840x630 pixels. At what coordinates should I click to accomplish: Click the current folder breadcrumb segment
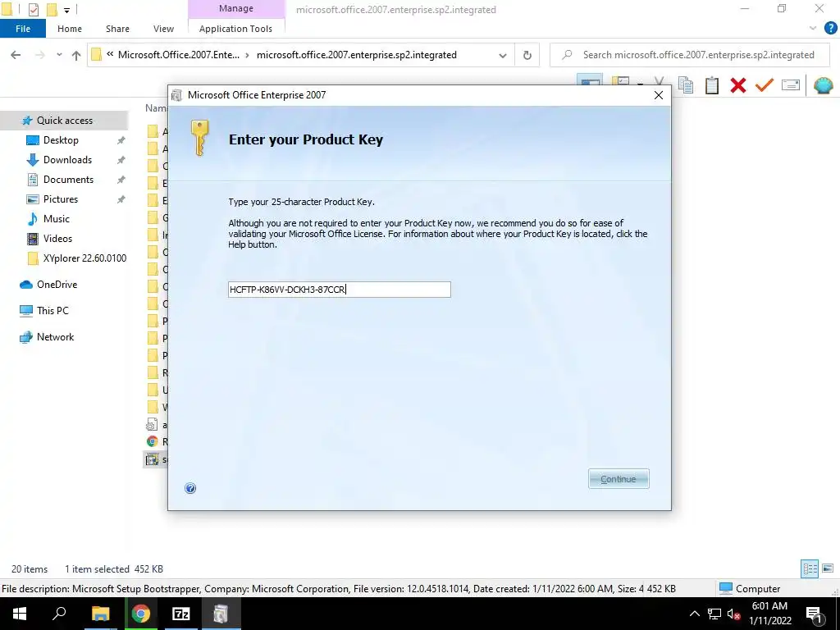pyautogui.click(x=357, y=55)
